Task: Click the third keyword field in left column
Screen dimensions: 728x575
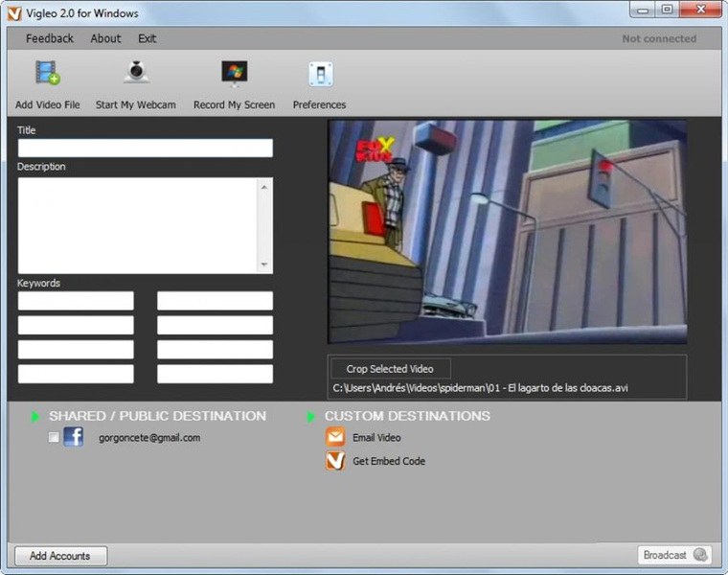Action: [x=76, y=349]
